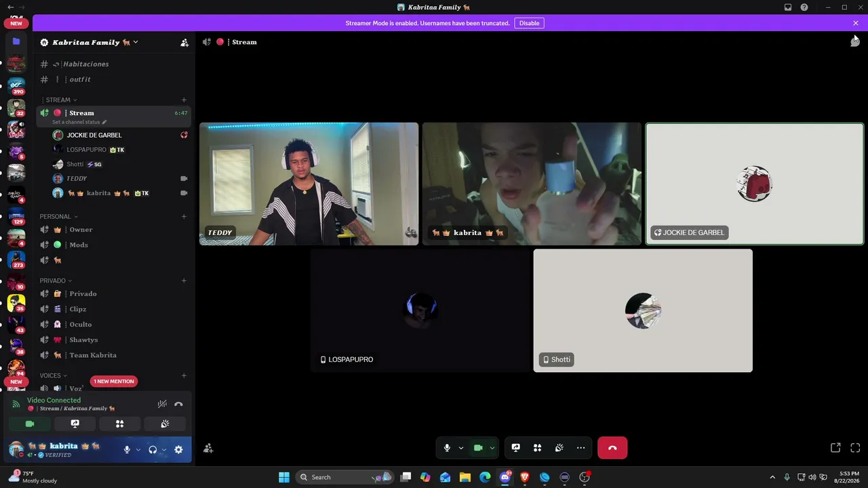The width and height of the screenshot is (868, 488).
Task: Focus kabrita's video tile
Action: 532,184
